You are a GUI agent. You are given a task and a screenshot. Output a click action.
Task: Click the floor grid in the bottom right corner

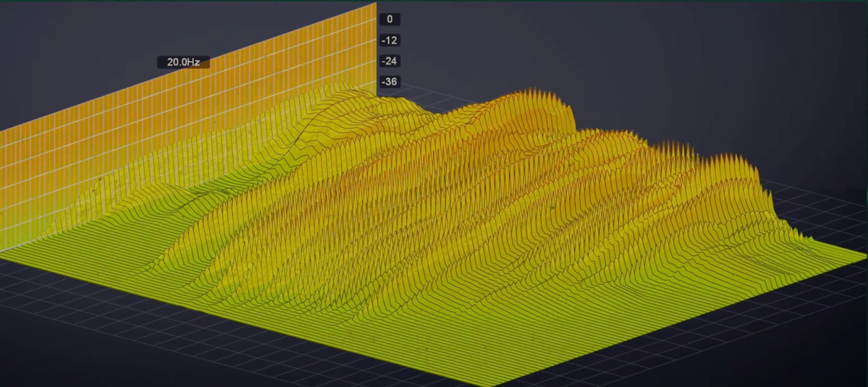click(x=764, y=342)
